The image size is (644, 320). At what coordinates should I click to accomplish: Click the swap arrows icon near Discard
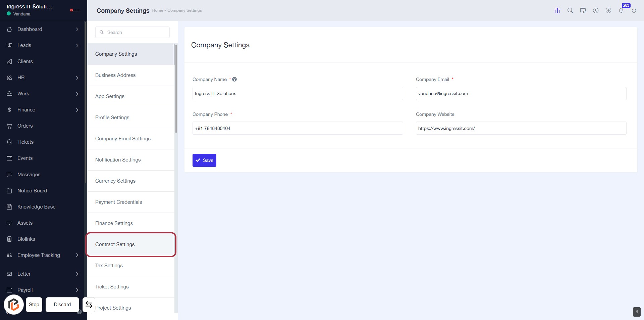click(89, 305)
